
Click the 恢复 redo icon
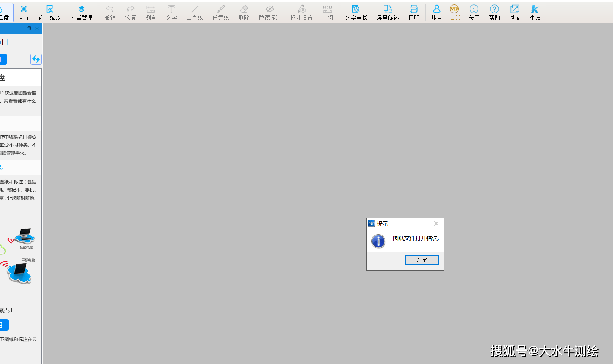coord(130,13)
